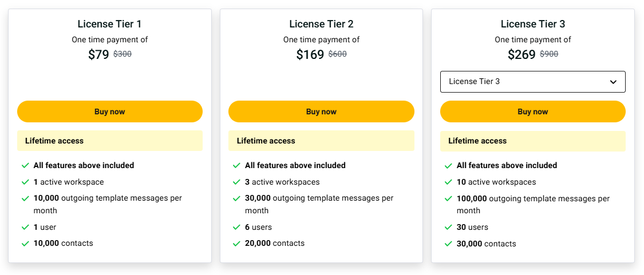Click the $79 price in Tier 1
This screenshot has height=275, width=644.
(x=98, y=55)
